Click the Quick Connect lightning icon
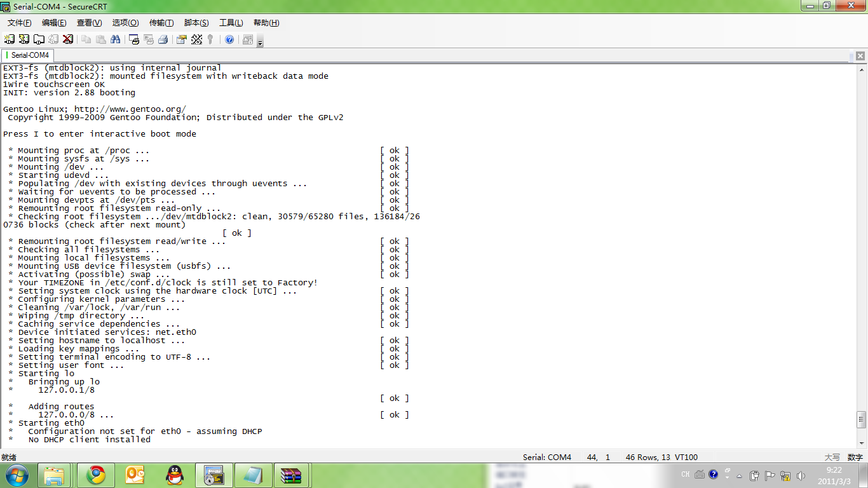The image size is (868, 488). [24, 39]
